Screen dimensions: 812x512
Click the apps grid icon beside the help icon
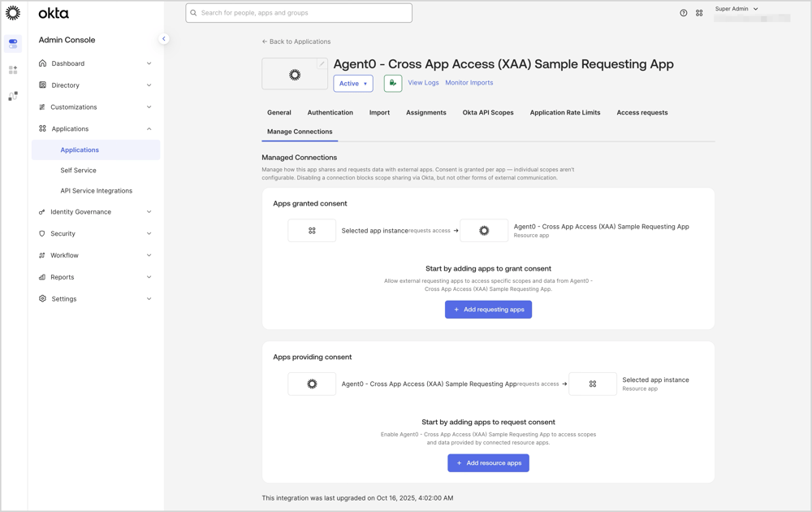pyautogui.click(x=699, y=13)
